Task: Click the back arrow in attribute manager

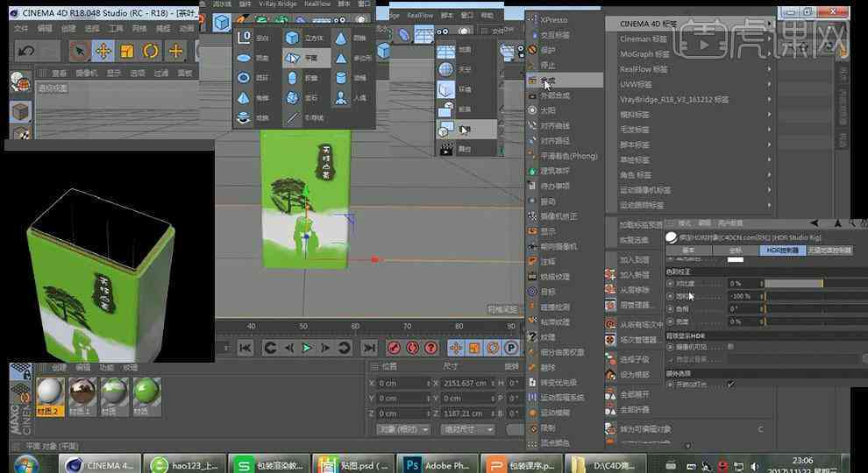Action: pos(815,223)
